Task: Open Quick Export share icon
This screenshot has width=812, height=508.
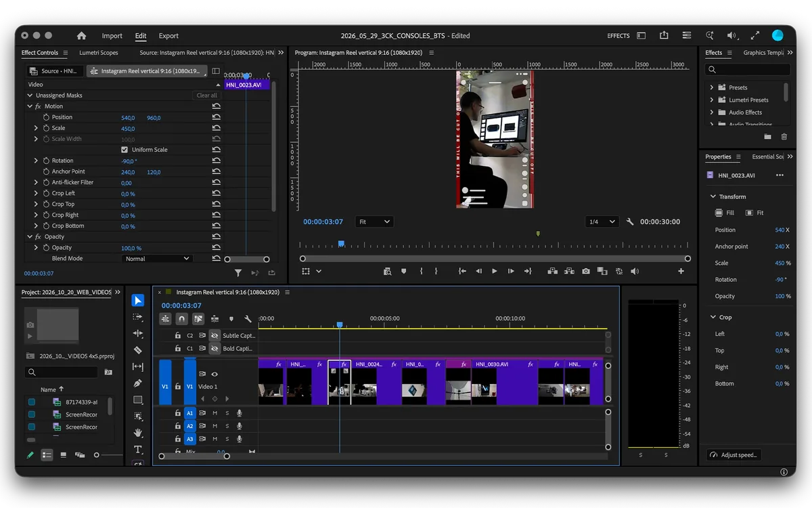Action: point(664,36)
